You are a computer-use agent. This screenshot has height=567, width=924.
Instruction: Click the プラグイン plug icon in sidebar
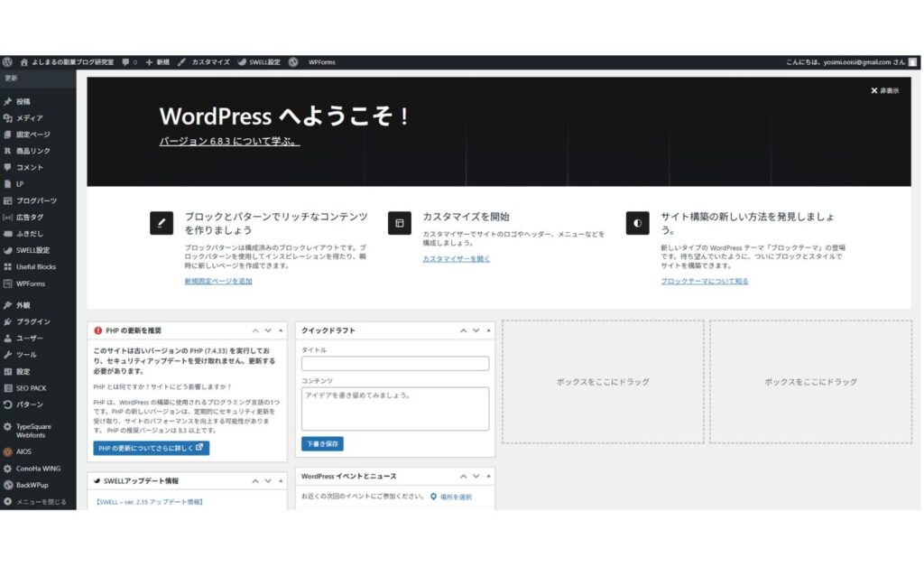coord(8,321)
